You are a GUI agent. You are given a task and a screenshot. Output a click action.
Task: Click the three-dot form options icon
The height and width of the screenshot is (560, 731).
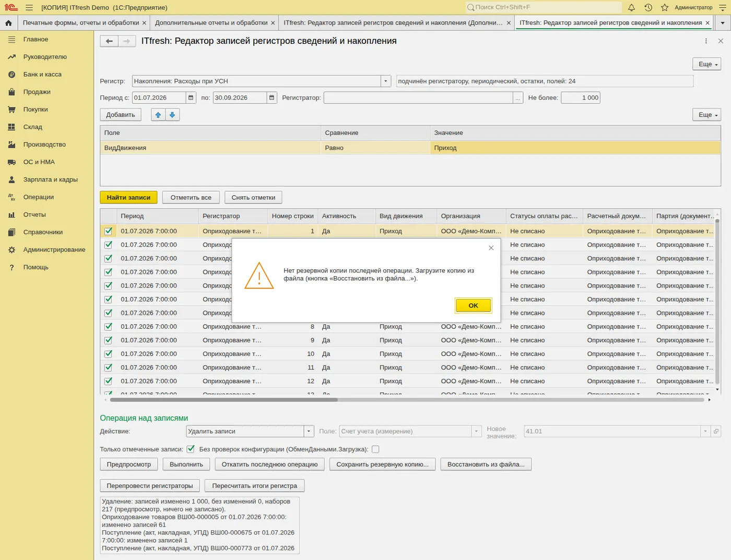(706, 41)
